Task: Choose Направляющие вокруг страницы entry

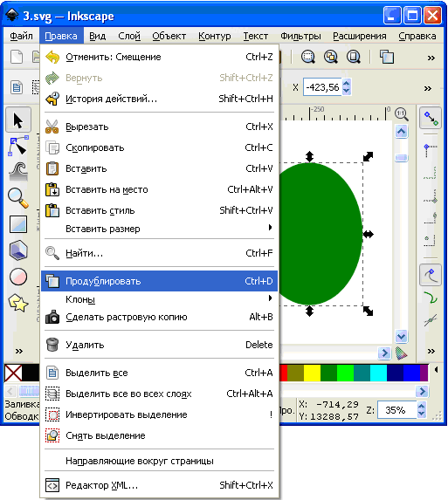Action: (x=159, y=461)
